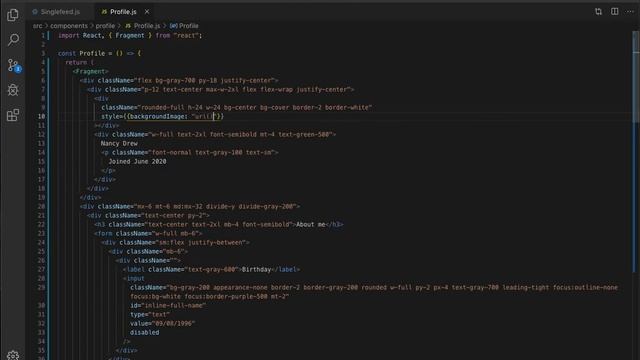Viewport: 640px width, 360px height.
Task: Click the value "09/08/1996" string
Action: [173, 323]
